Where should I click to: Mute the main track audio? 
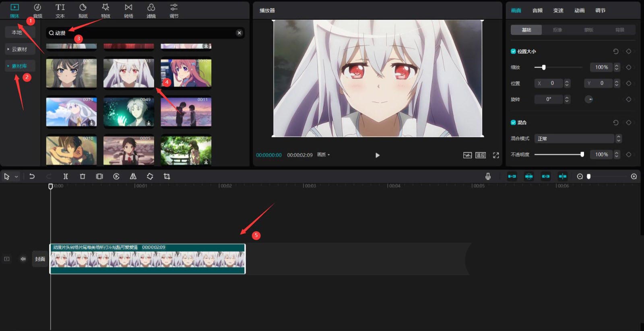(23, 259)
